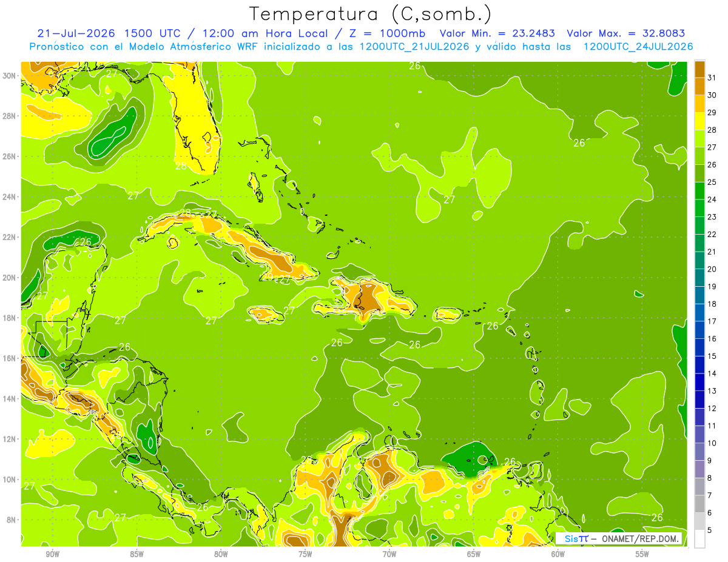The width and height of the screenshot is (728, 562).
Task: Click the title "Temperatura (C,somb.)"
Action: (x=371, y=14)
